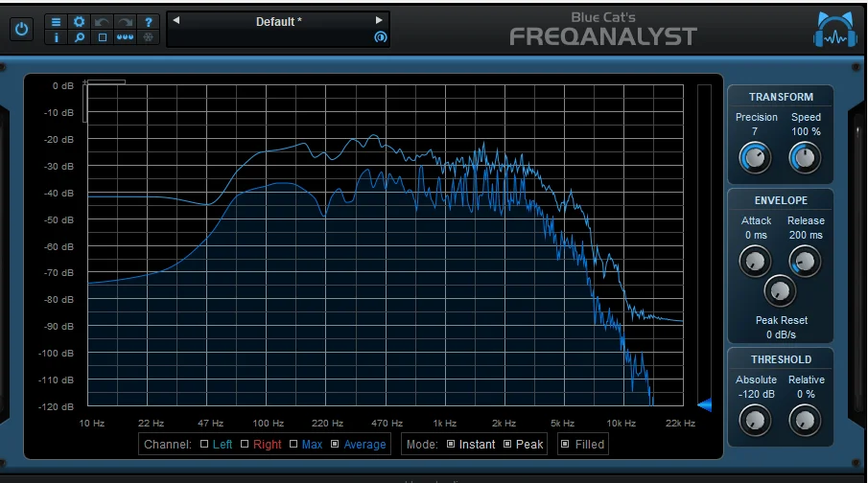Toggle the Peak mode checkbox
The width and height of the screenshot is (868, 483).
tap(506, 445)
